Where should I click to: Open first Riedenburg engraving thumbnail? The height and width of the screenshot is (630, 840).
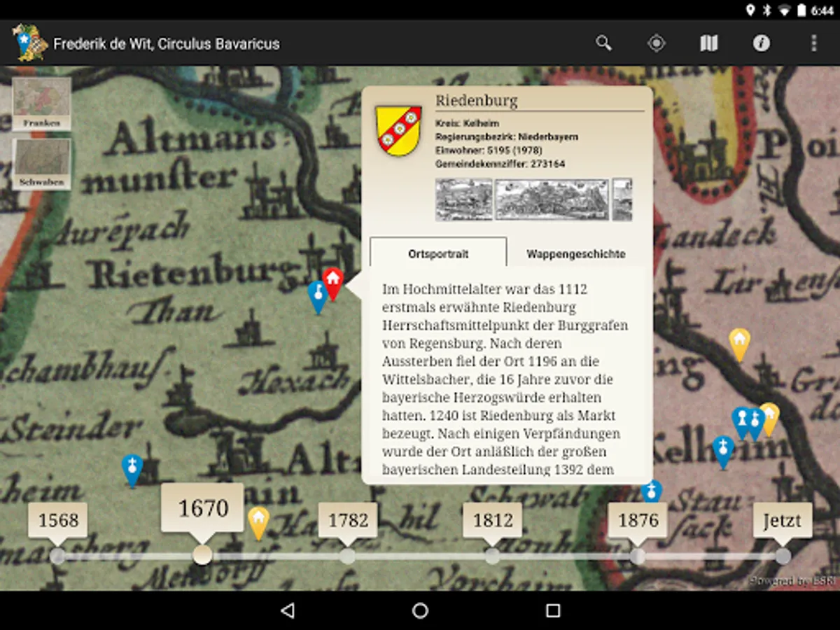(463, 199)
